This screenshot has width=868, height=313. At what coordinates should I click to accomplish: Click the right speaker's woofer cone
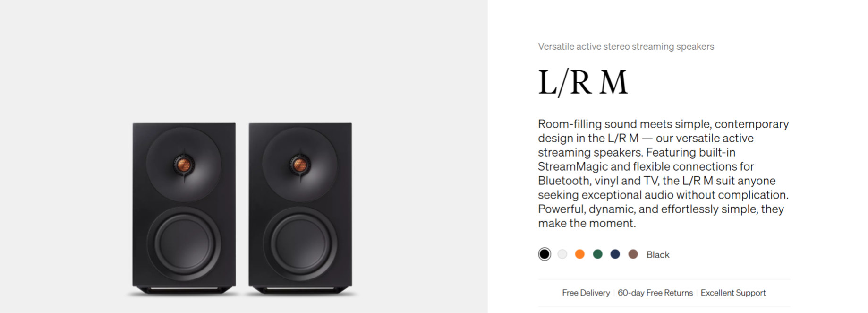click(300, 243)
